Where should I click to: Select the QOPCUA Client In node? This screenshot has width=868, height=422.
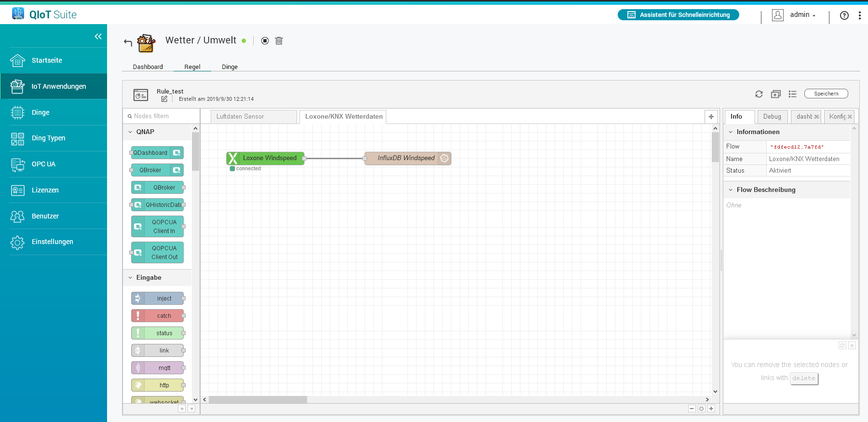tap(157, 227)
